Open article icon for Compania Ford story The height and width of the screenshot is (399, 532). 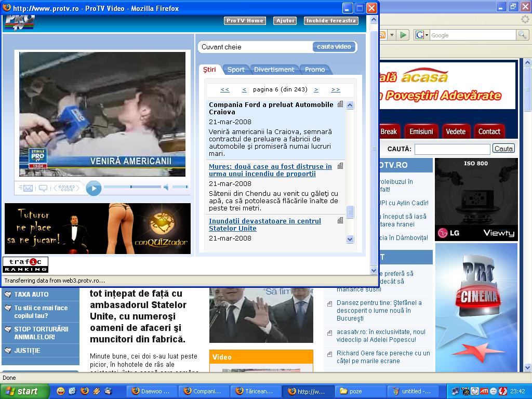tap(340, 104)
